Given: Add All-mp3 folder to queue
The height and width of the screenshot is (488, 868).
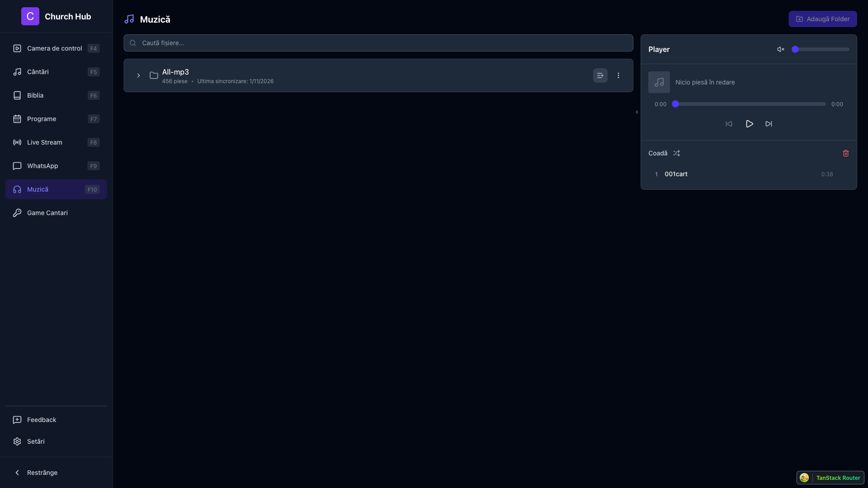Looking at the screenshot, I should click(x=600, y=75).
